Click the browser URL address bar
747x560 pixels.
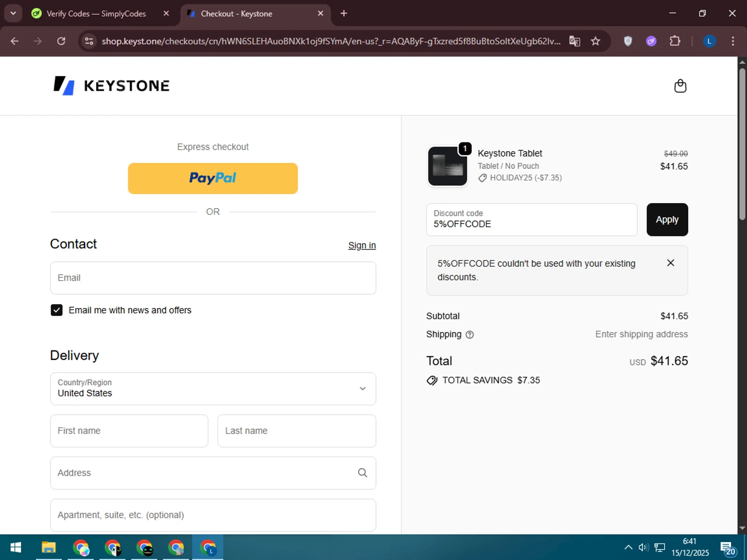click(x=331, y=41)
